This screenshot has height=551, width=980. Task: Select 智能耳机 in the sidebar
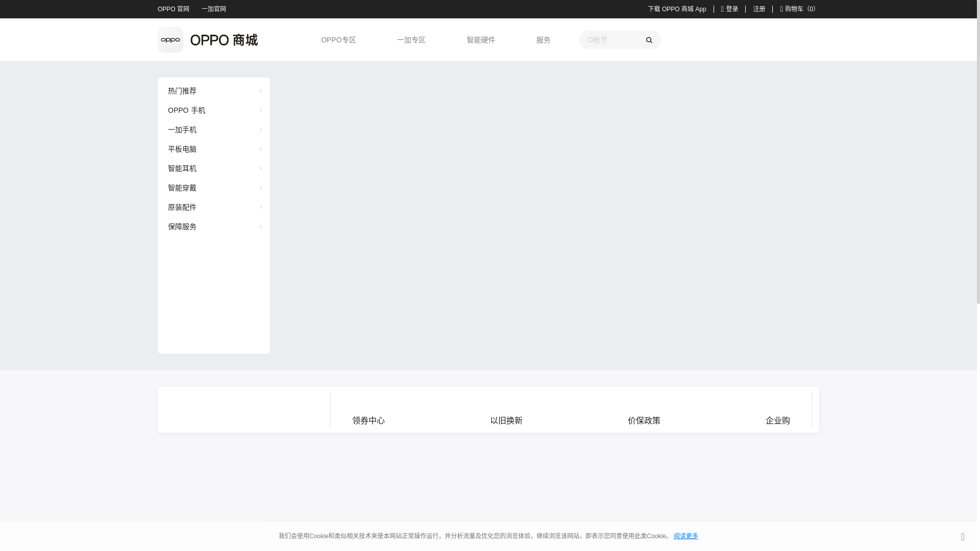[x=182, y=168]
